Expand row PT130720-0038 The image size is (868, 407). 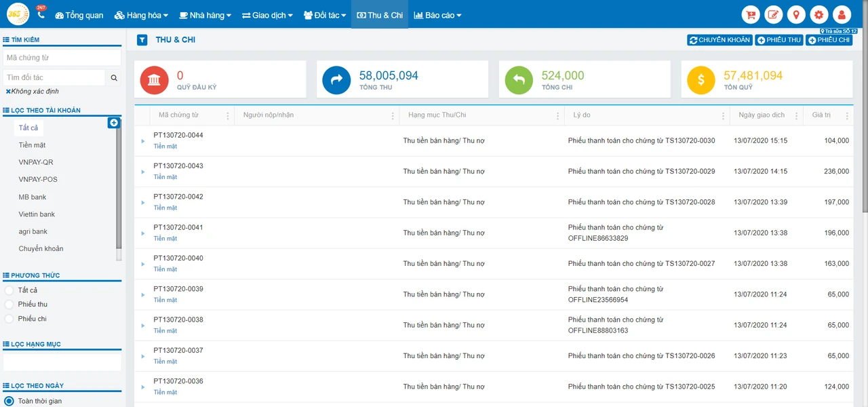click(x=143, y=326)
